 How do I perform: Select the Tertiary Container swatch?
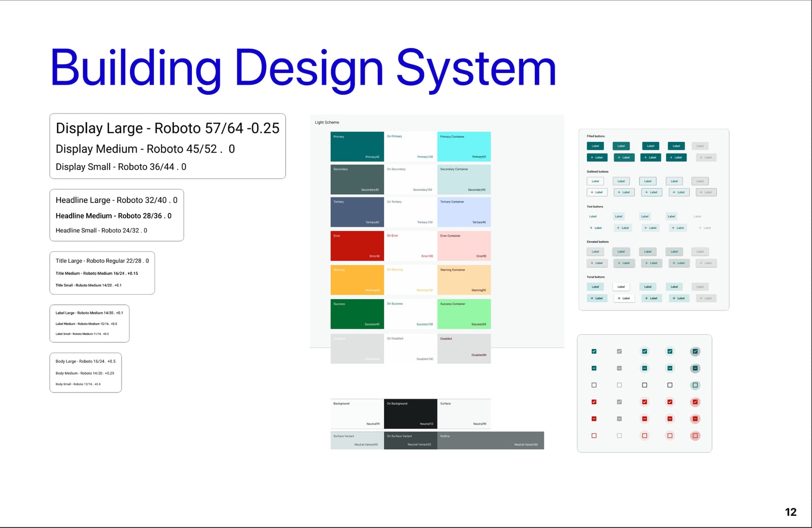pyautogui.click(x=464, y=212)
